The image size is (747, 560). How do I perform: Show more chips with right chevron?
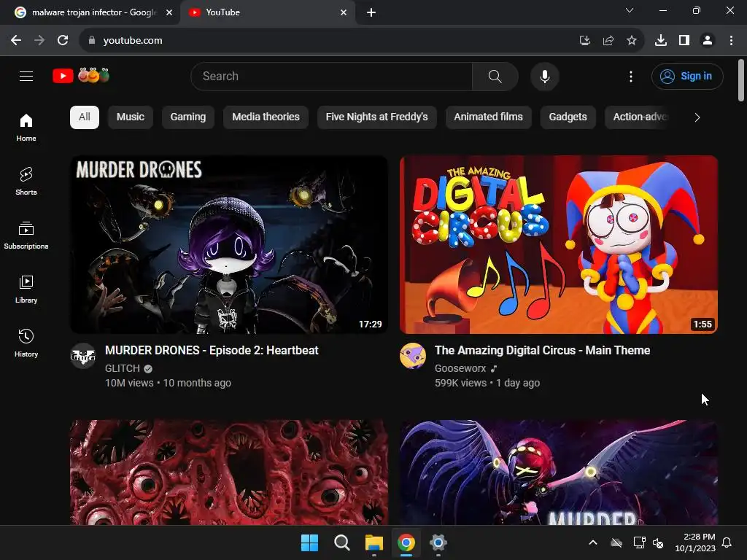pos(697,117)
